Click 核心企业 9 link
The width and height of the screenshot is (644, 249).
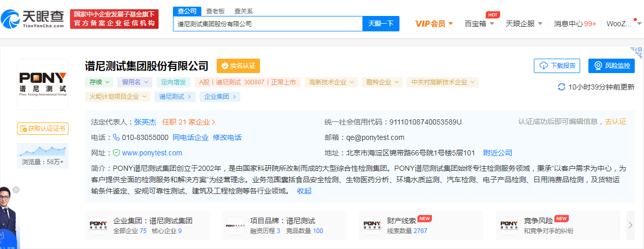(x=167, y=231)
